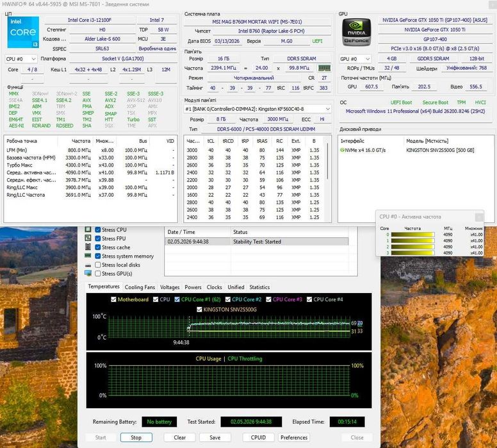Toggle the Stress FPU checkbox
The image size is (497, 448).
[x=98, y=238]
